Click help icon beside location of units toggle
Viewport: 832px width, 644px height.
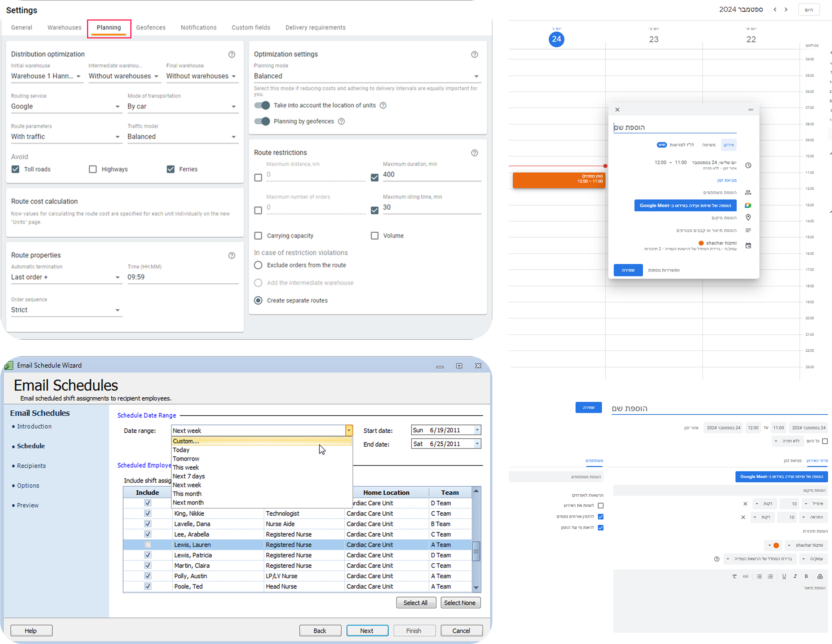pyautogui.click(x=383, y=106)
